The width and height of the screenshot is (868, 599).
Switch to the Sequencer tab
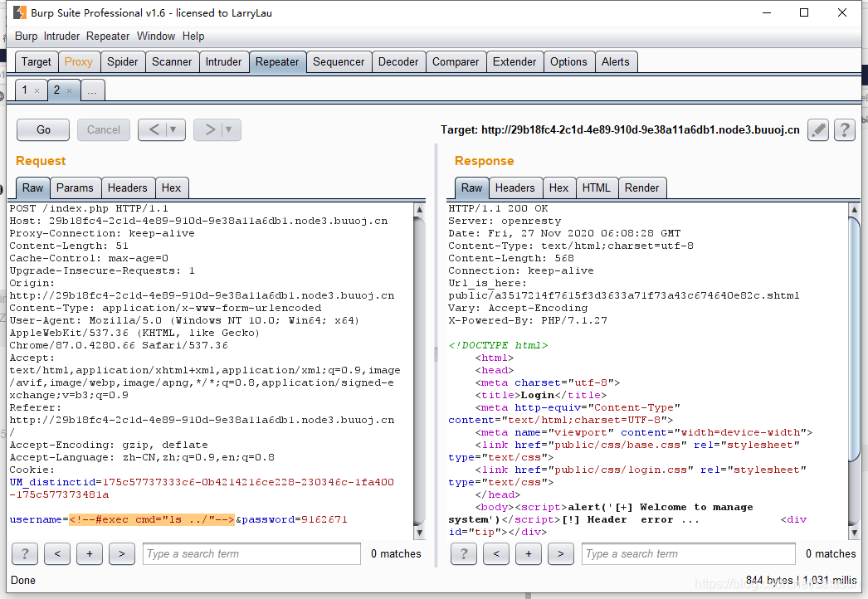339,62
